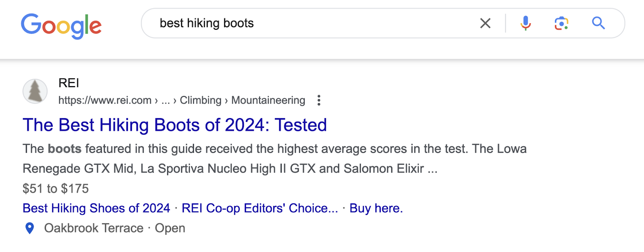Clear the search query with the X icon
This screenshot has width=644, height=252.
[x=485, y=23]
